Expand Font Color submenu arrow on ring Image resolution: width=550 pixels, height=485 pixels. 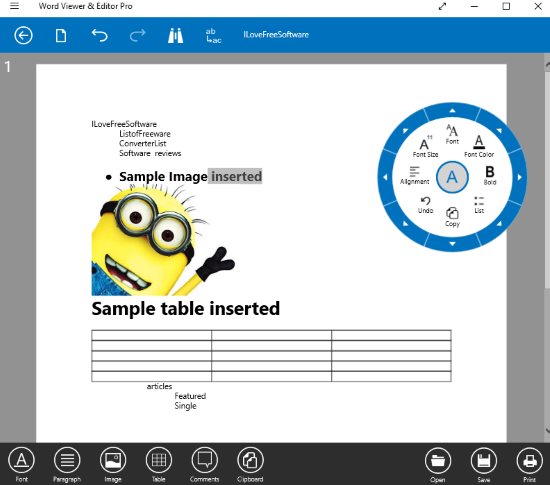point(499,131)
